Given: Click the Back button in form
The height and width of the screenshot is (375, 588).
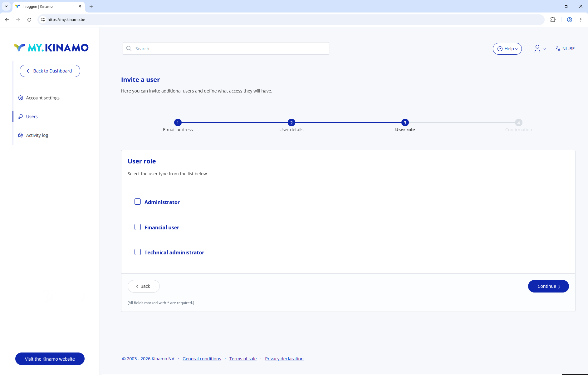Looking at the screenshot, I should coord(144,286).
